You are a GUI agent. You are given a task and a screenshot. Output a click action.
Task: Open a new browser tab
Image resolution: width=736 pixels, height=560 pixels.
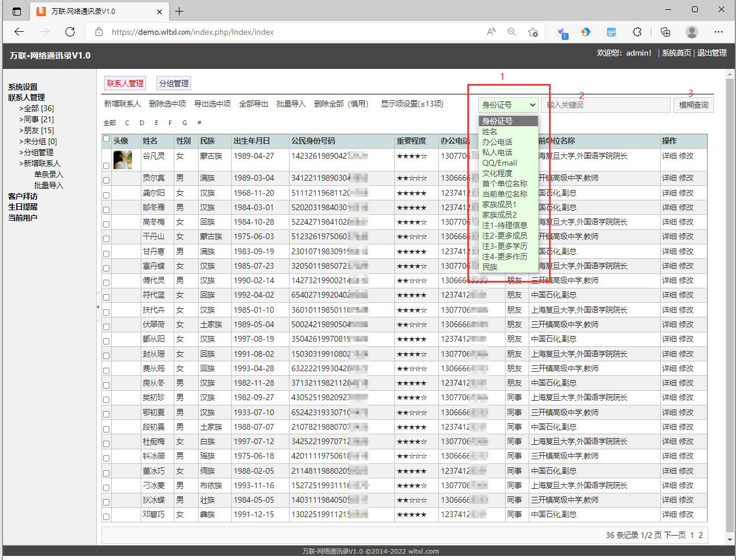[179, 11]
